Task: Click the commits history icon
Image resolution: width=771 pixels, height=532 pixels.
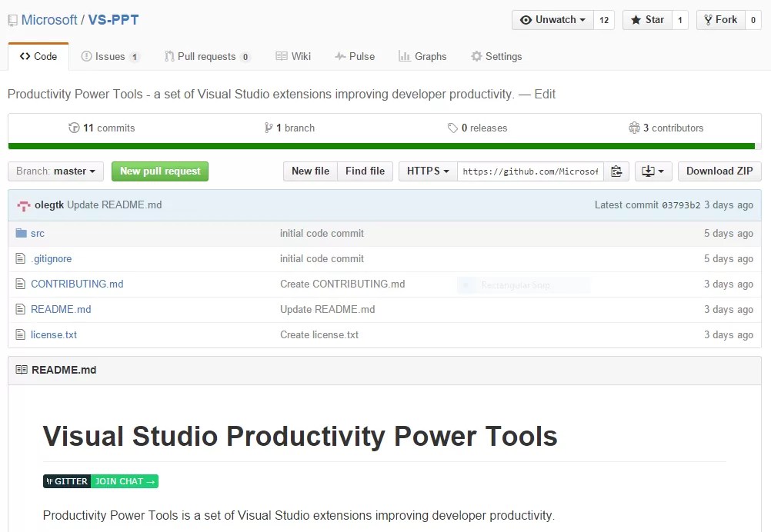Action: 73,128
